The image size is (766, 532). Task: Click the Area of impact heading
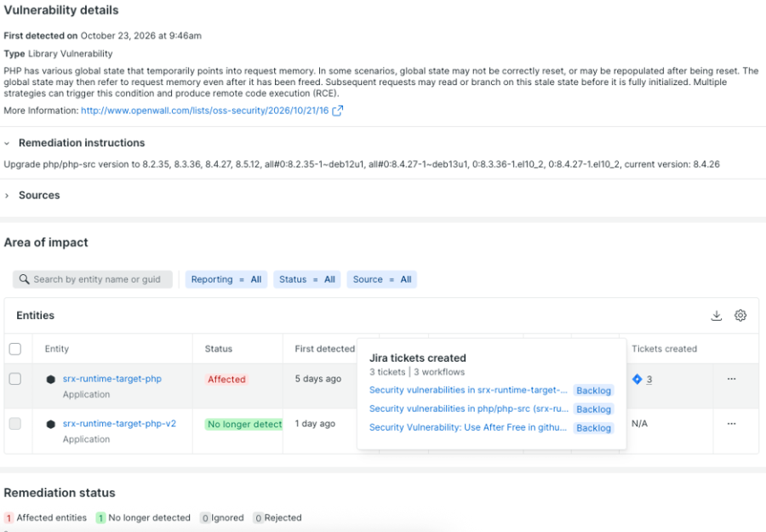tap(46, 243)
